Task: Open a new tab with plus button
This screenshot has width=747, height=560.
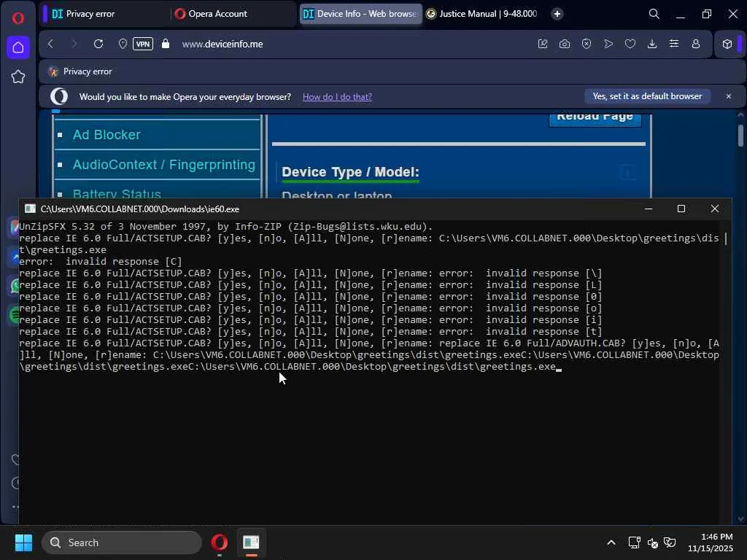Action: pos(557,14)
